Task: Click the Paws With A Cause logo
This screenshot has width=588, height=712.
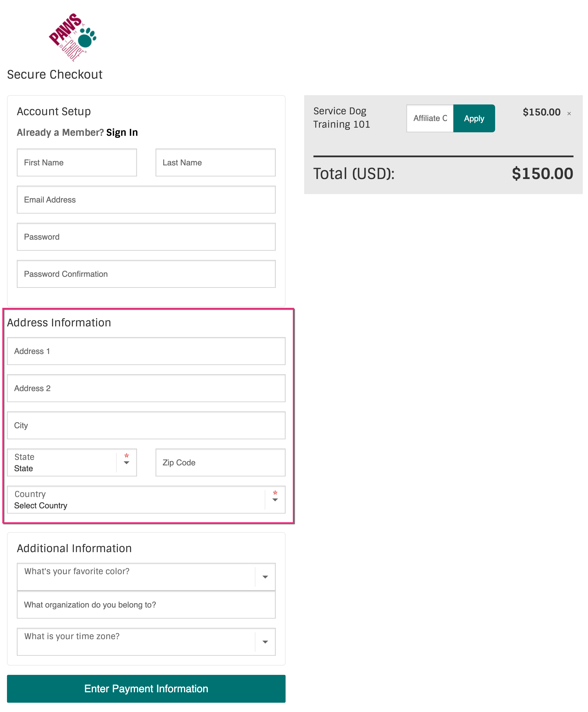Action: pyautogui.click(x=73, y=37)
